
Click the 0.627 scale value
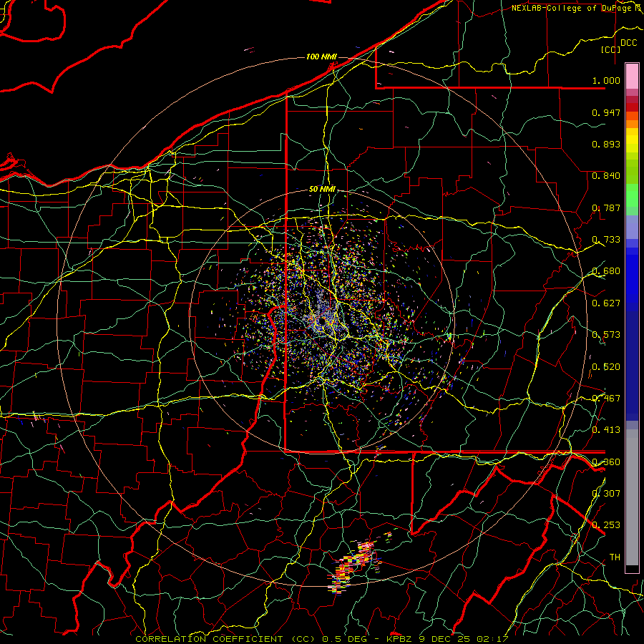click(606, 303)
